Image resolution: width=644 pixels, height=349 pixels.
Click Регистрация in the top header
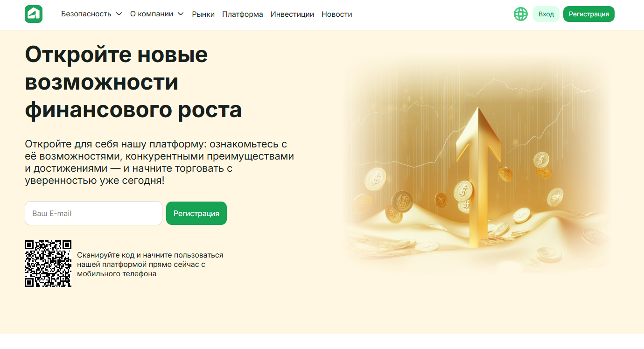point(588,14)
